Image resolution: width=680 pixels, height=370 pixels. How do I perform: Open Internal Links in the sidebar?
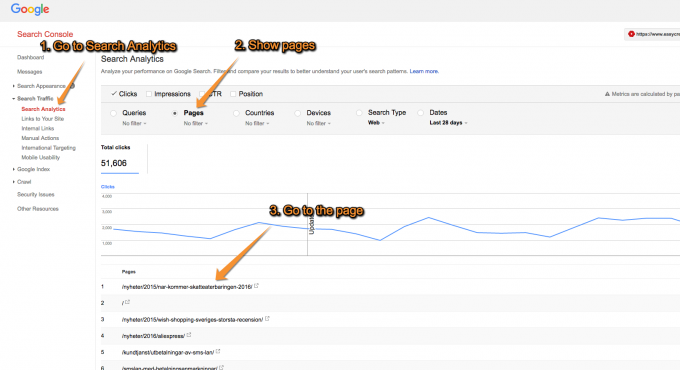38,128
